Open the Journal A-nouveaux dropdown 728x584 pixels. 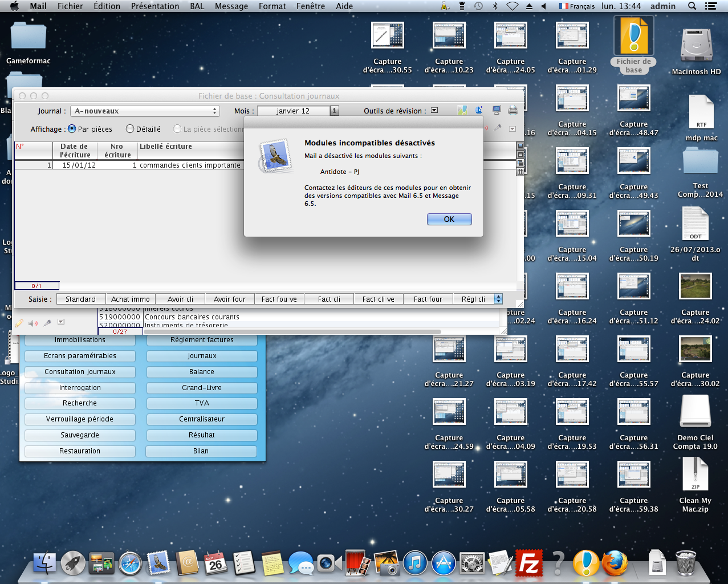pyautogui.click(x=145, y=111)
